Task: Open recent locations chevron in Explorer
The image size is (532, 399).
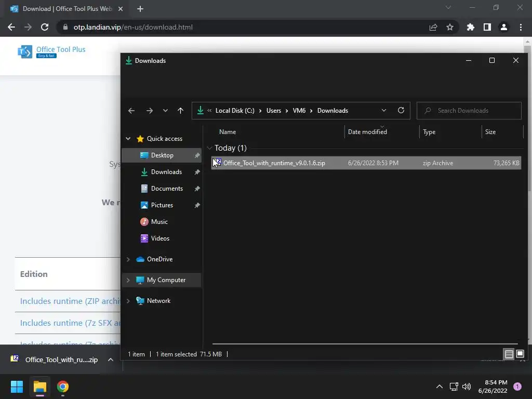Action: (165, 111)
